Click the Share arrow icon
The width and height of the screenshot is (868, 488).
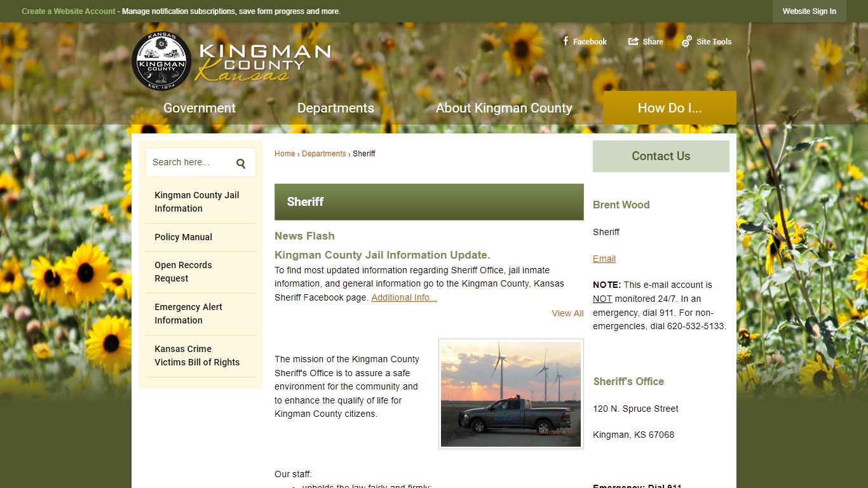point(634,41)
